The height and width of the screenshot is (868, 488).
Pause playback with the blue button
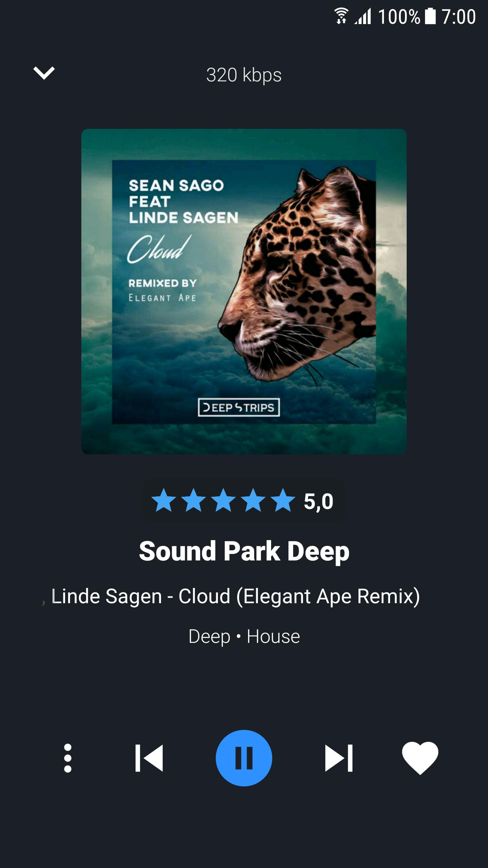[244, 758]
